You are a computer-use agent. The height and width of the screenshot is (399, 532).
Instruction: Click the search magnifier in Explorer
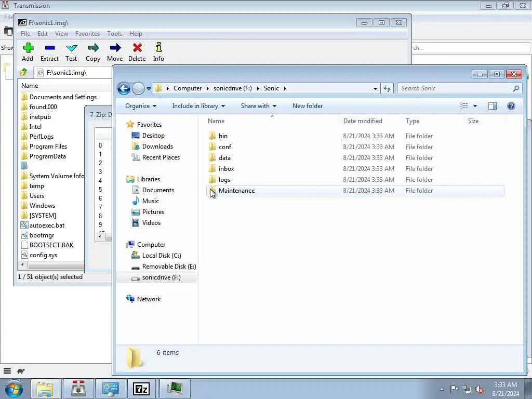(516, 88)
